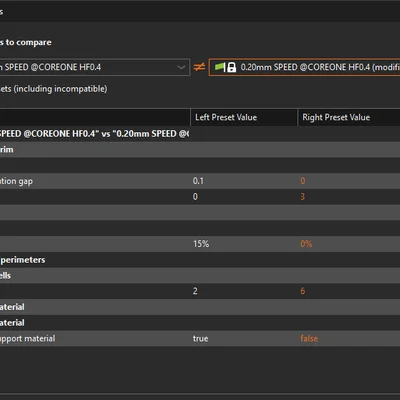
Task: Select the 'perimeters' category row
Action: [200, 260]
